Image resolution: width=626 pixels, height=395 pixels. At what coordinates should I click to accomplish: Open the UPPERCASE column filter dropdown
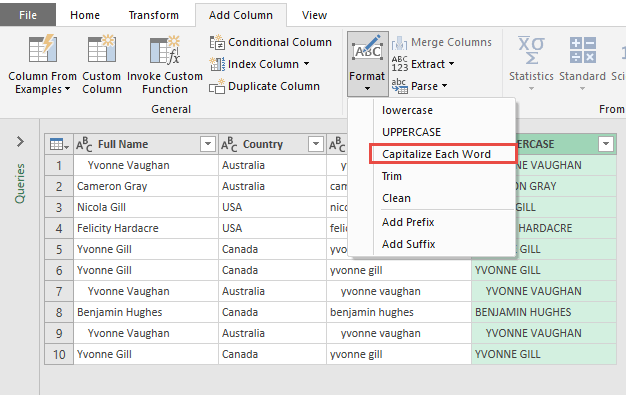606,144
